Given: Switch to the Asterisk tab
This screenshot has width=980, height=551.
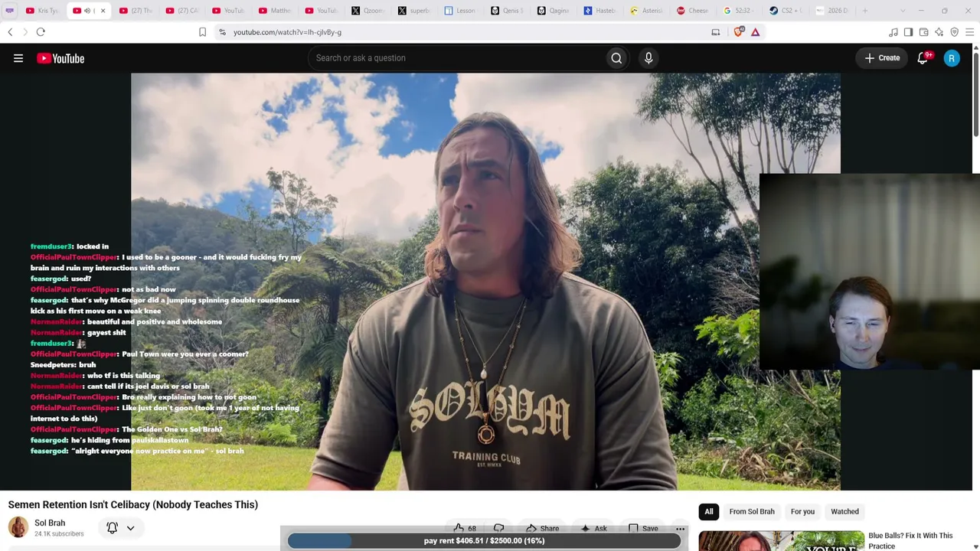Looking at the screenshot, I should click(x=647, y=11).
